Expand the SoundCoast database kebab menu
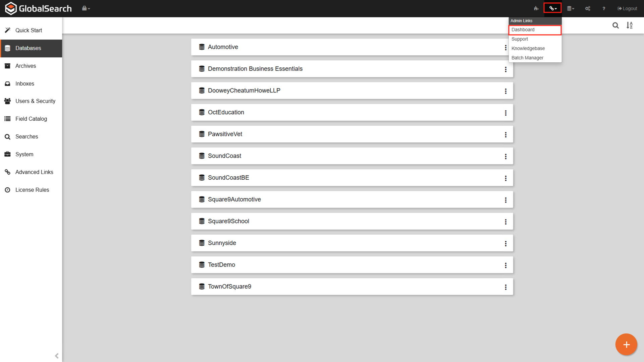 coord(505,157)
